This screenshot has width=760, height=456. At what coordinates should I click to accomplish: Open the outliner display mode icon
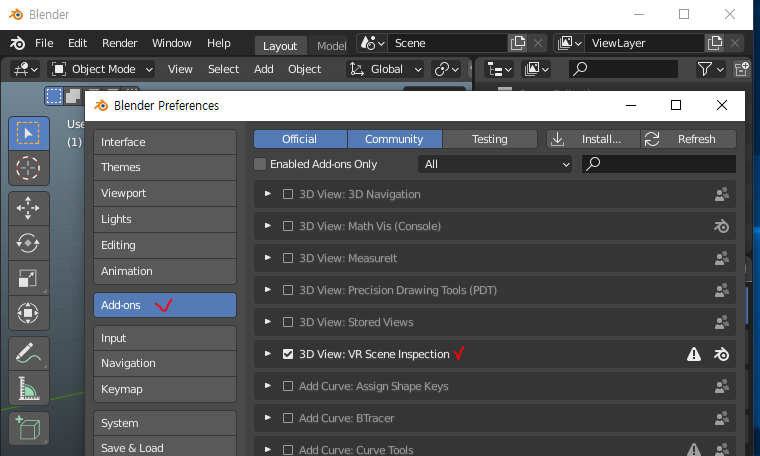pos(536,69)
